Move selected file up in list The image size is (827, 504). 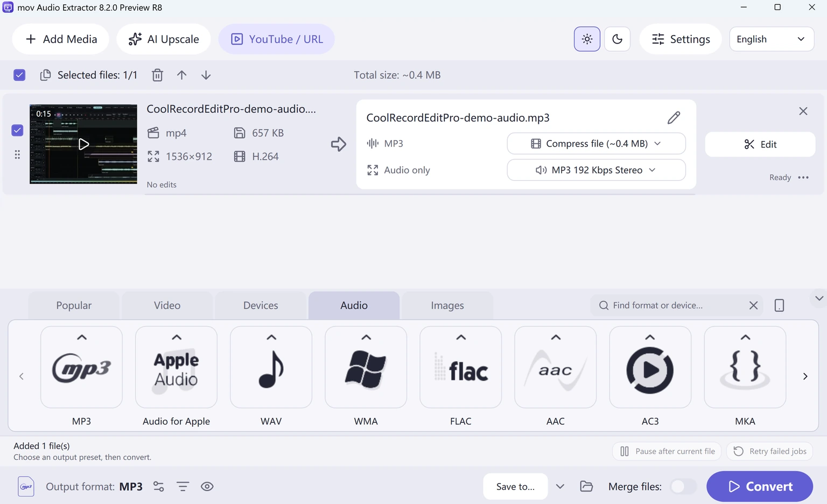coord(182,75)
